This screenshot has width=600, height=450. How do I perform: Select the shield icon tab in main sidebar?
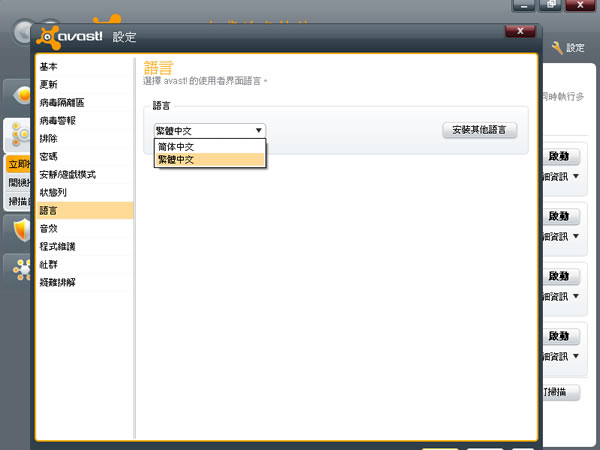click(x=17, y=230)
